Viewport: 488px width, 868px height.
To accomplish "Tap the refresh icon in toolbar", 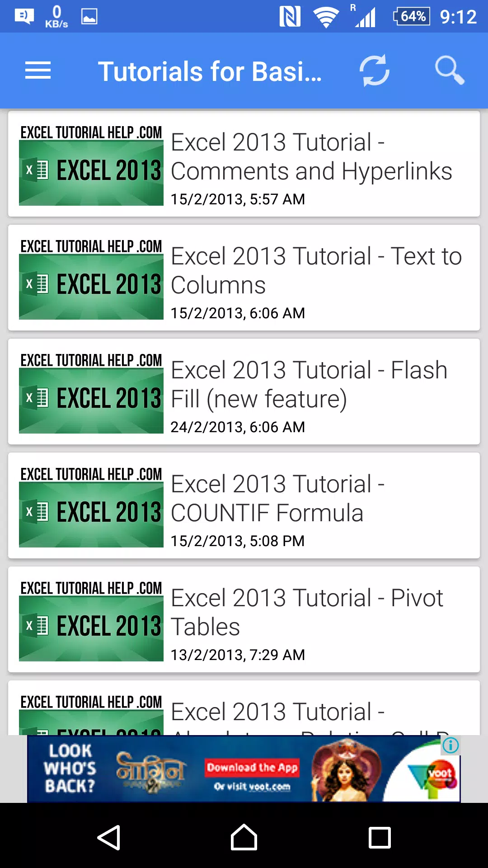I will click(374, 71).
